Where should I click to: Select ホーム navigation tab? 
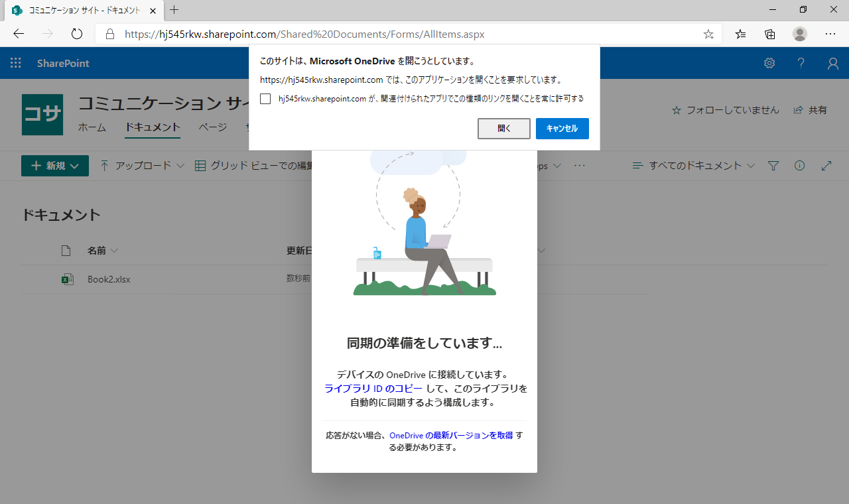point(92,127)
